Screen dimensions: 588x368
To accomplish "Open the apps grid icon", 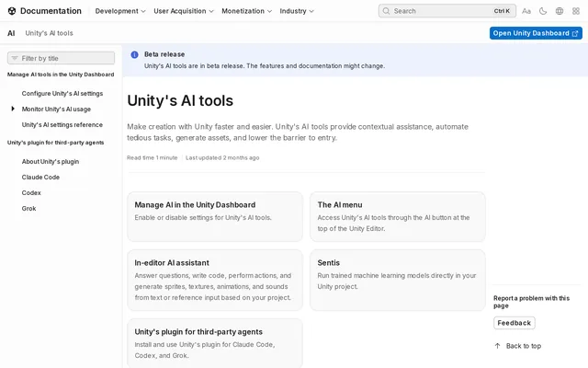I will coord(576,11).
